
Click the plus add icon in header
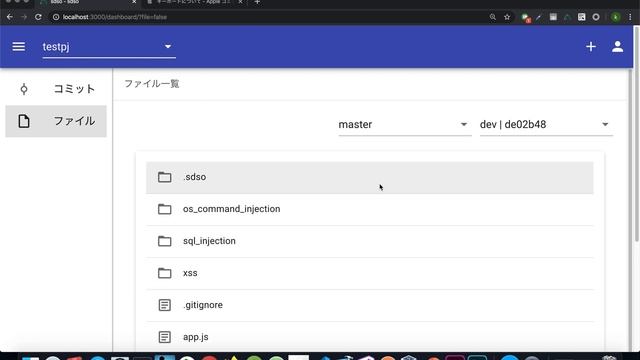(x=591, y=47)
